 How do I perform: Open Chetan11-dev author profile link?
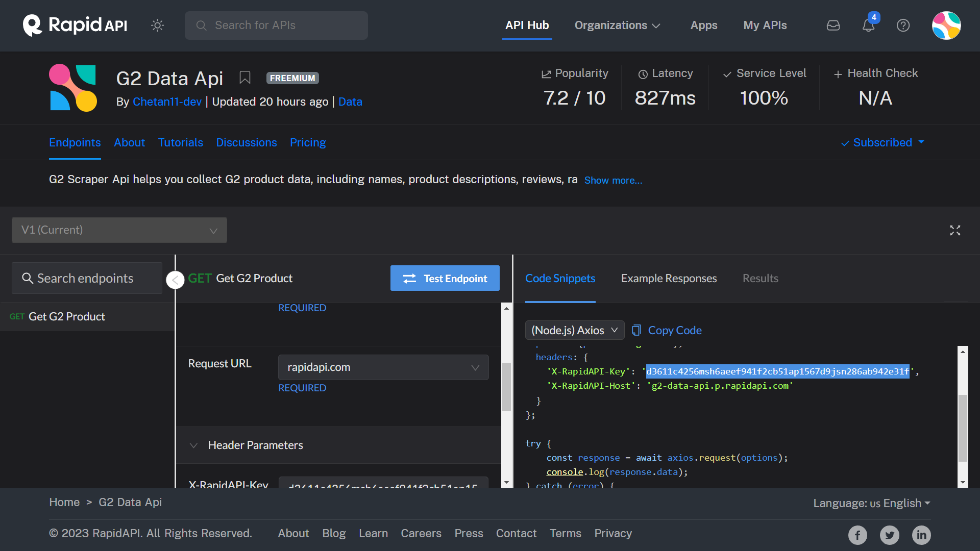[x=167, y=102]
